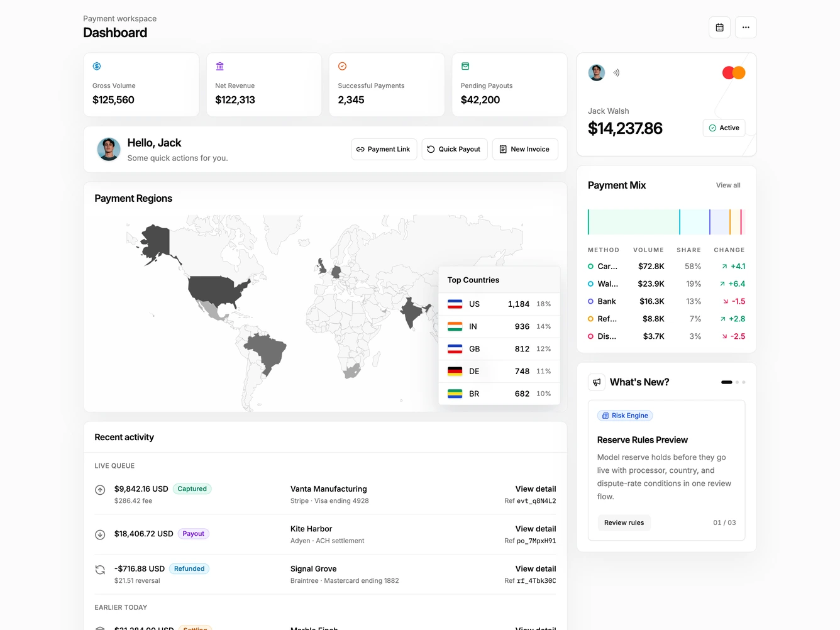Click the Payment Link button
The width and height of the screenshot is (840, 630).
[x=384, y=150]
